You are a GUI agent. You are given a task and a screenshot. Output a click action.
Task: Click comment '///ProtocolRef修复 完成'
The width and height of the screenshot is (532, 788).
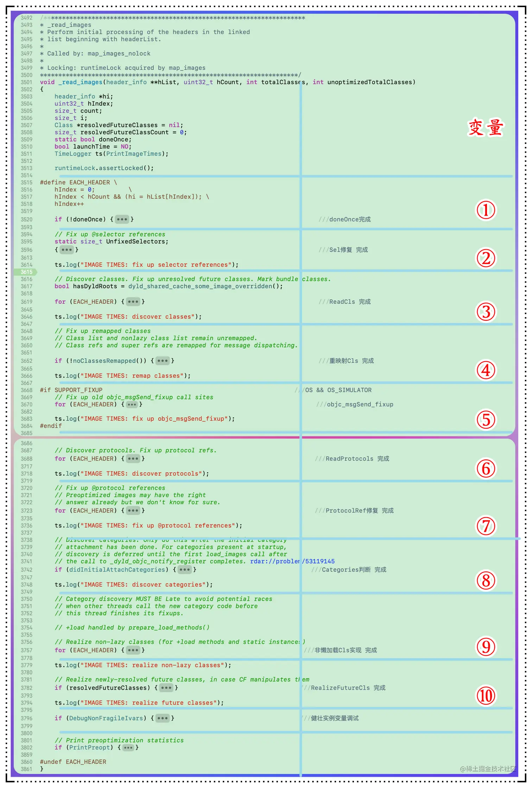354,511
